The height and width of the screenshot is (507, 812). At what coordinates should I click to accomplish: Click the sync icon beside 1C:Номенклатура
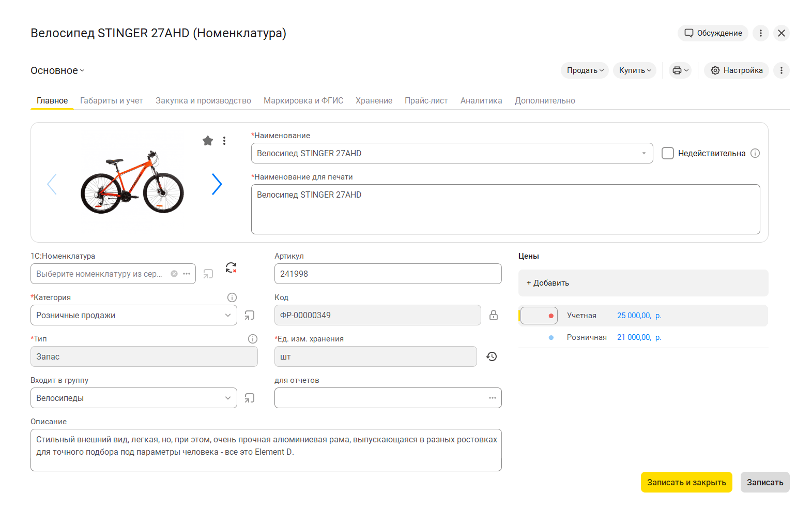231,267
